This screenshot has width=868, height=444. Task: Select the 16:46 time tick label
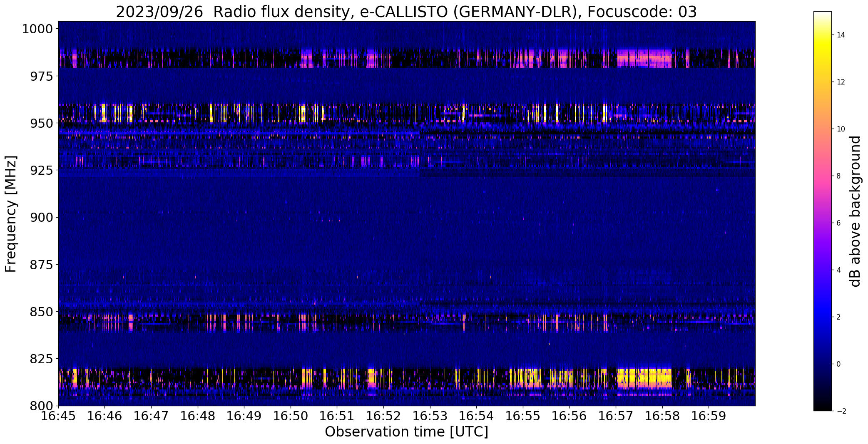[x=105, y=416]
